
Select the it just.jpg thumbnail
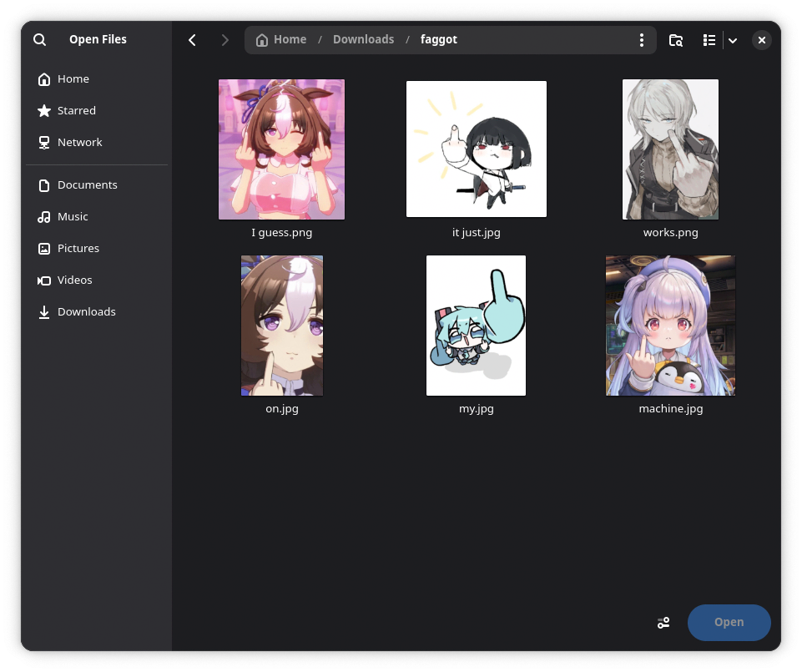(477, 149)
